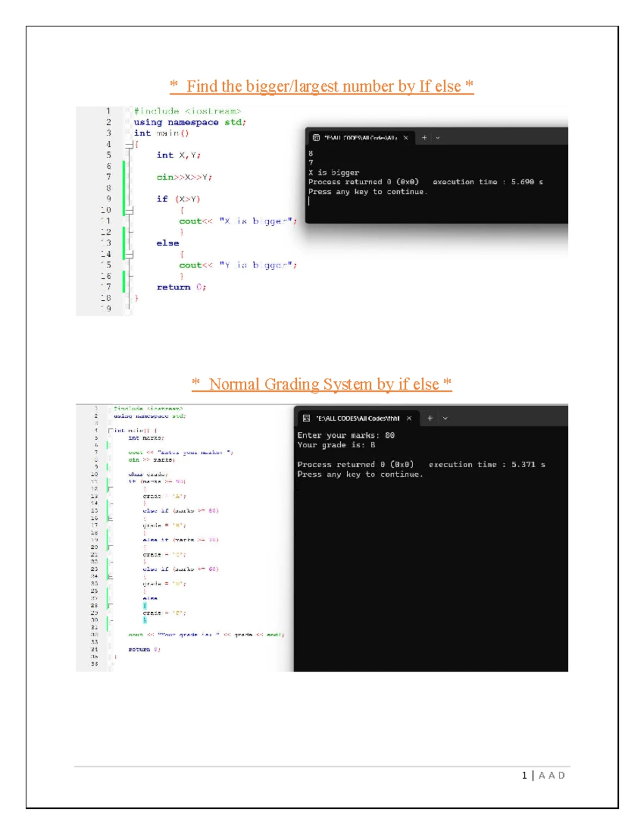This screenshot has height=834, width=644.
Task: Click the terminal icon in the upper console tab
Action: (x=316, y=138)
